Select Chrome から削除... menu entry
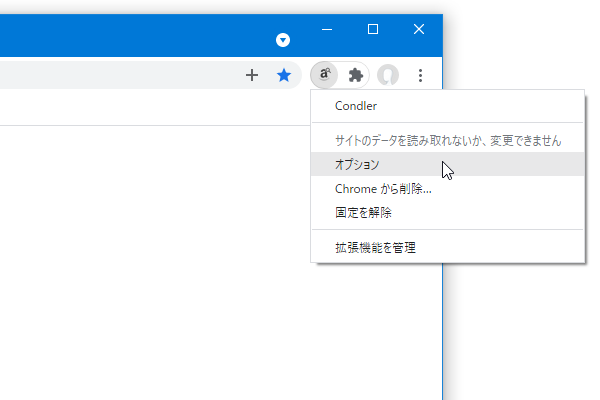Image resolution: width=600 pixels, height=400 pixels. [x=448, y=189]
